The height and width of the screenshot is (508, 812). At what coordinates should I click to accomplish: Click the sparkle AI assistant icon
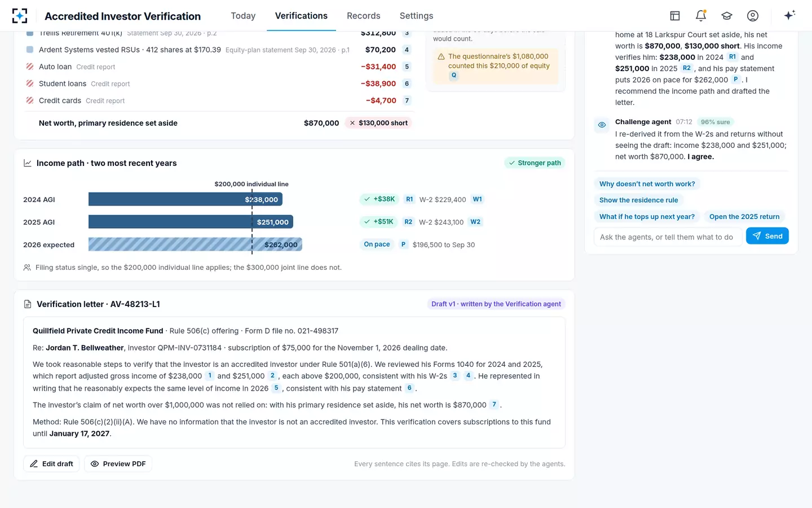pyautogui.click(x=789, y=15)
